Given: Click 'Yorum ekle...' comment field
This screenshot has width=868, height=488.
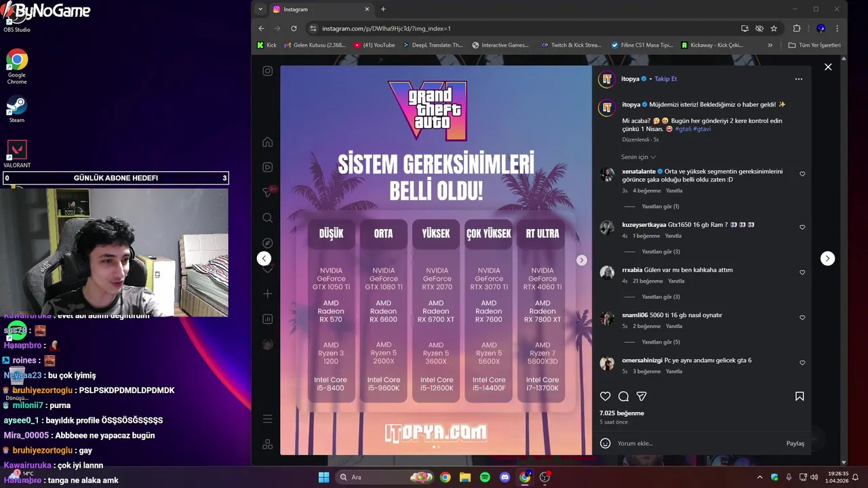Looking at the screenshot, I should click(698, 443).
